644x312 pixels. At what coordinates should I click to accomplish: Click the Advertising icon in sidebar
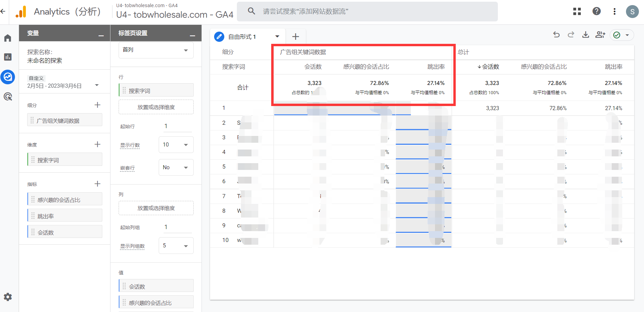click(7, 97)
